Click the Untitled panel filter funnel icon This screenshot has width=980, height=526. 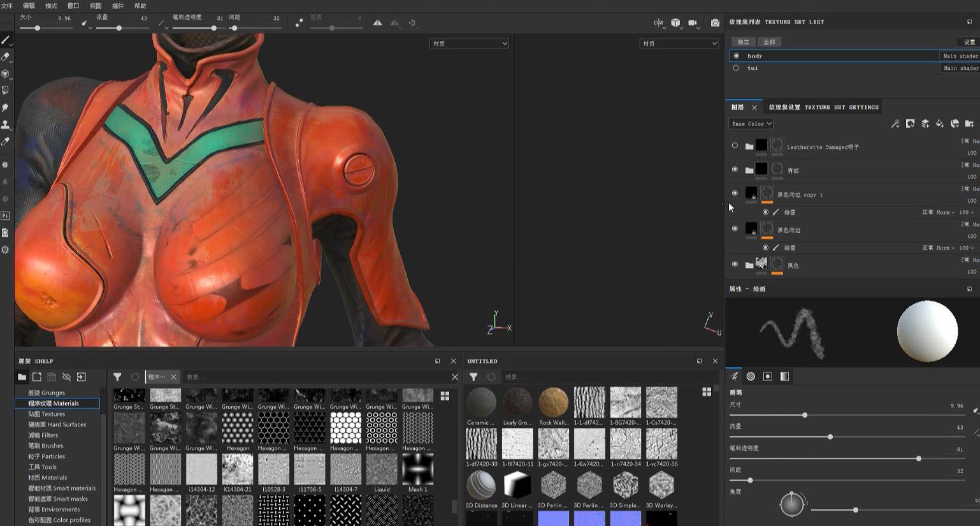click(x=473, y=377)
